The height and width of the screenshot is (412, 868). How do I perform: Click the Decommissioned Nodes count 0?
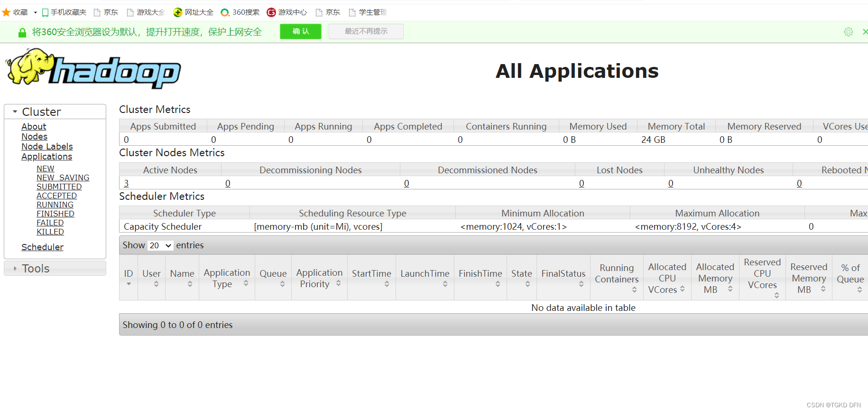[x=406, y=183]
